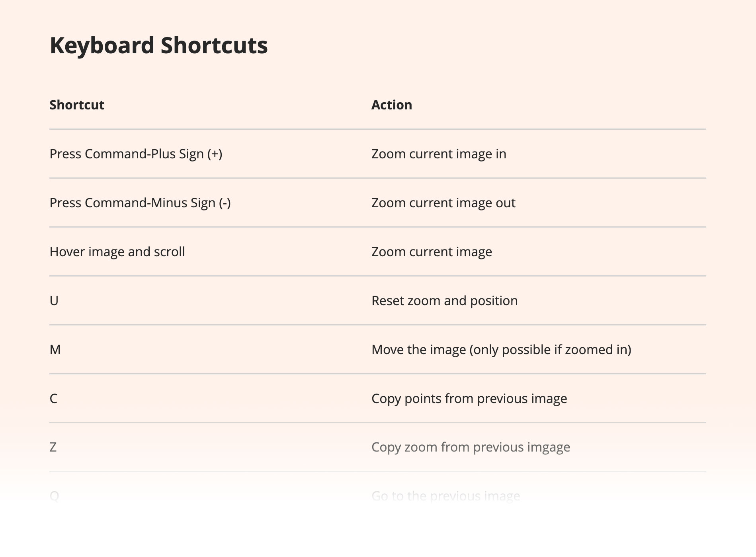This screenshot has width=756, height=557.
Task: Click the faded Q shortcut key cell
Action: pos(55,496)
